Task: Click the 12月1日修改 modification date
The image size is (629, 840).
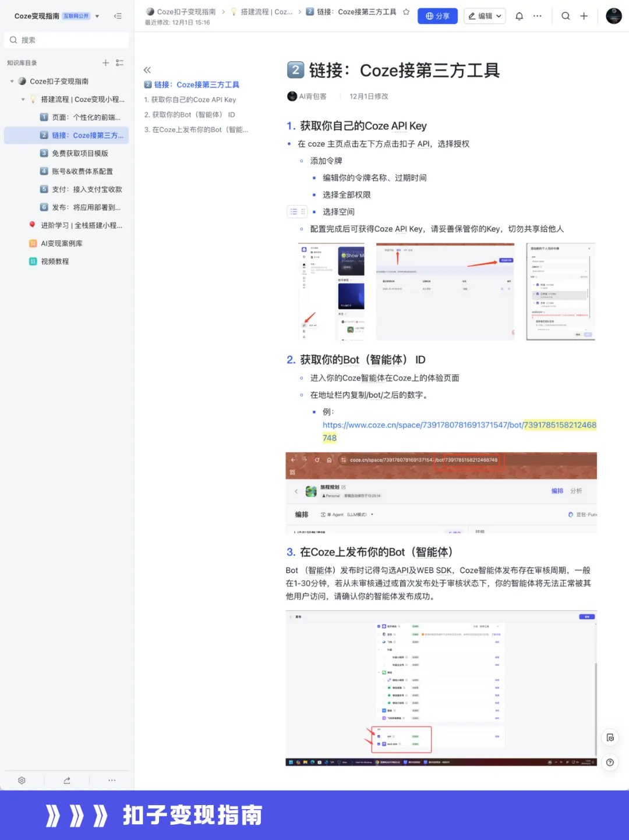Action: (x=369, y=97)
